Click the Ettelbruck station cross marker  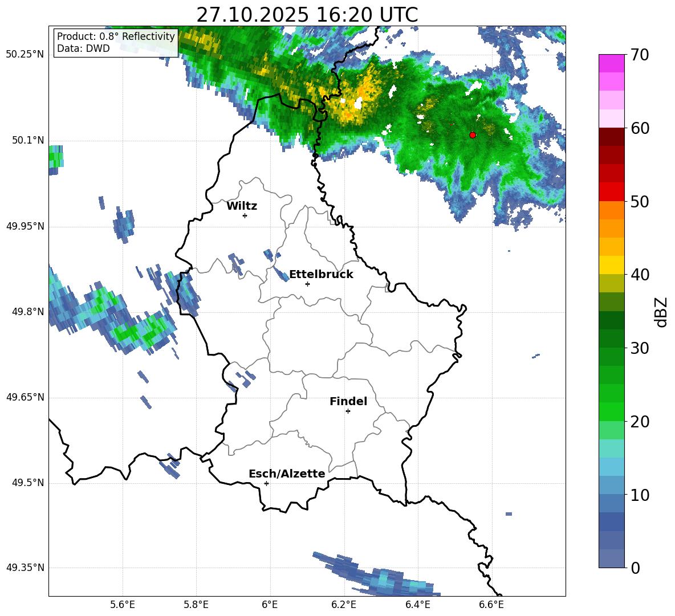pos(307,284)
